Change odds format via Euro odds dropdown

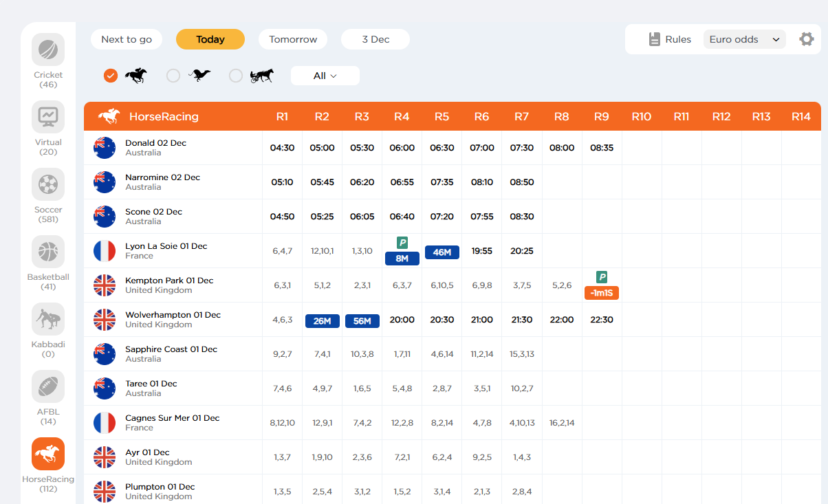[x=744, y=39]
